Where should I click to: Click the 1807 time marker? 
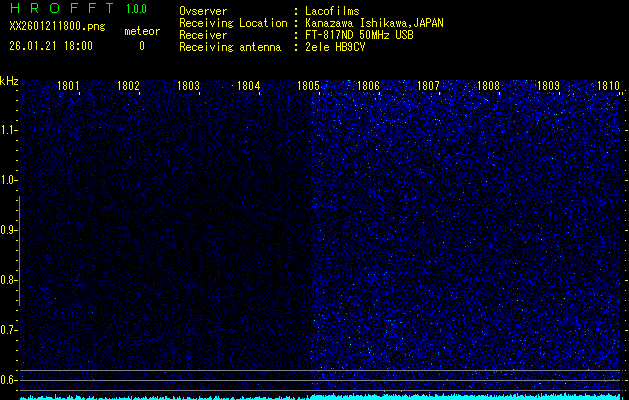tap(428, 86)
